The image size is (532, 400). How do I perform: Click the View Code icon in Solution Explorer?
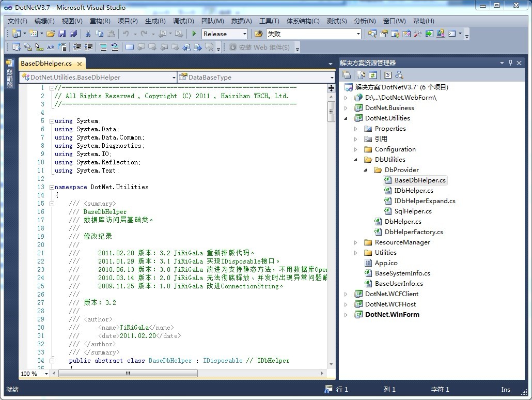[388, 75]
